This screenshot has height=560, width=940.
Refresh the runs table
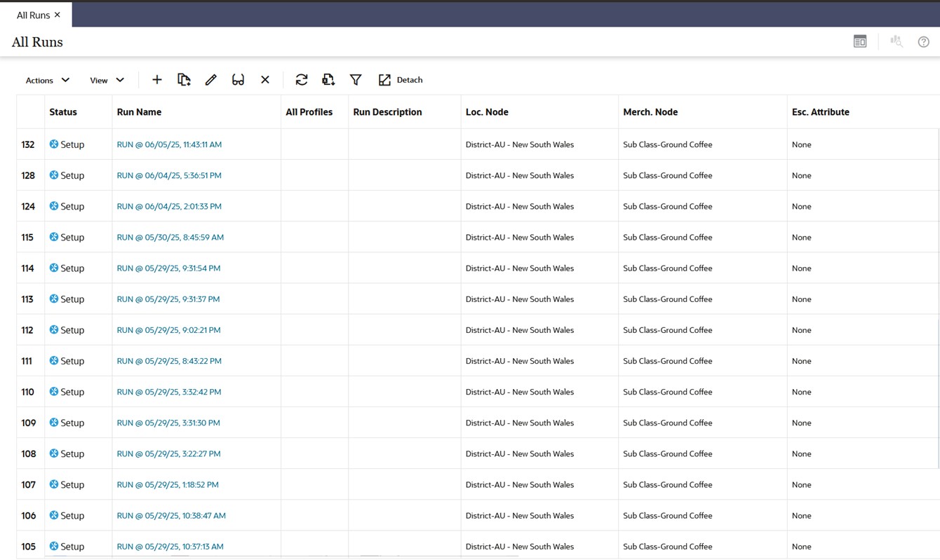point(302,80)
